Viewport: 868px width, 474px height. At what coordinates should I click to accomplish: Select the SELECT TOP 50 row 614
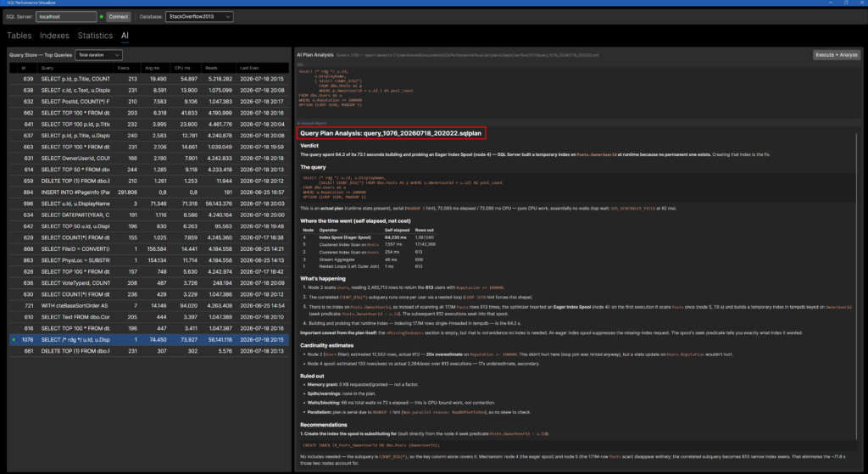[x=149, y=170]
